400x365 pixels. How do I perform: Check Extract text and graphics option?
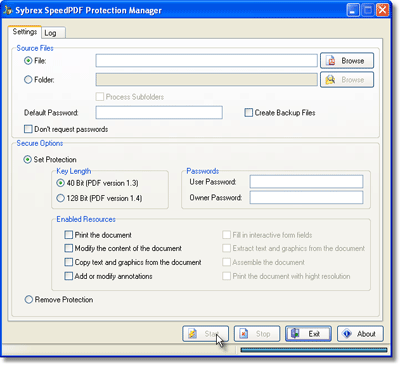point(226,248)
